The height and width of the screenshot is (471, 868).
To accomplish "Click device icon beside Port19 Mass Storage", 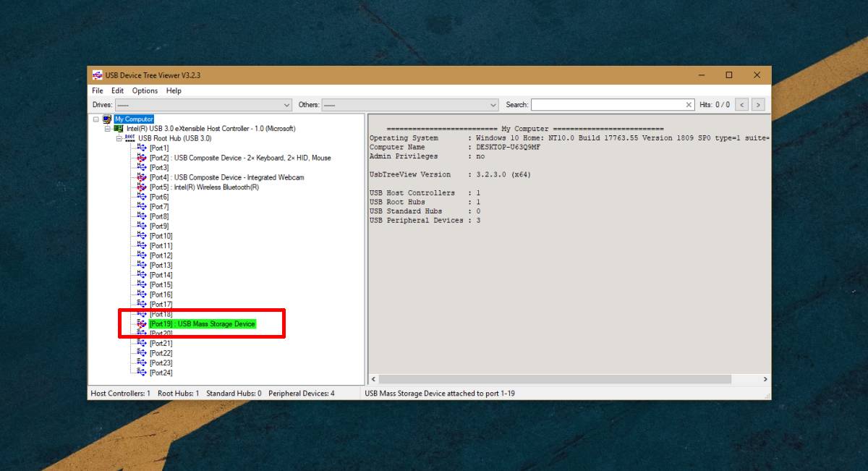I will coord(142,323).
